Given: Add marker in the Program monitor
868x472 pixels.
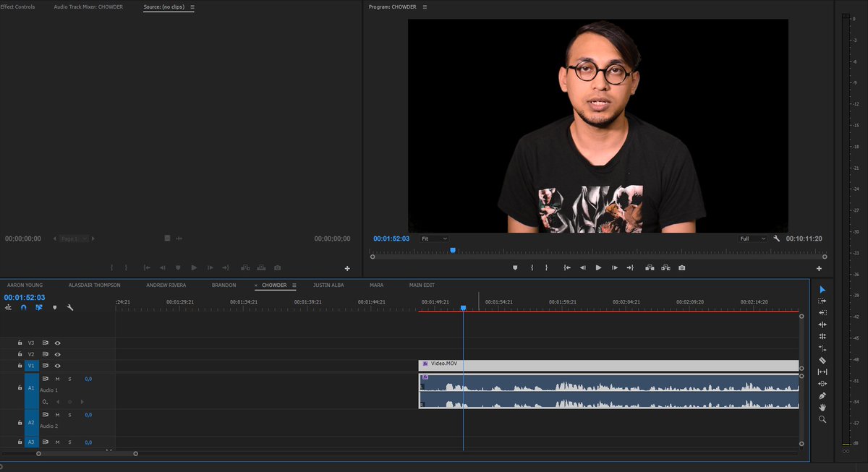Looking at the screenshot, I should (x=515, y=267).
